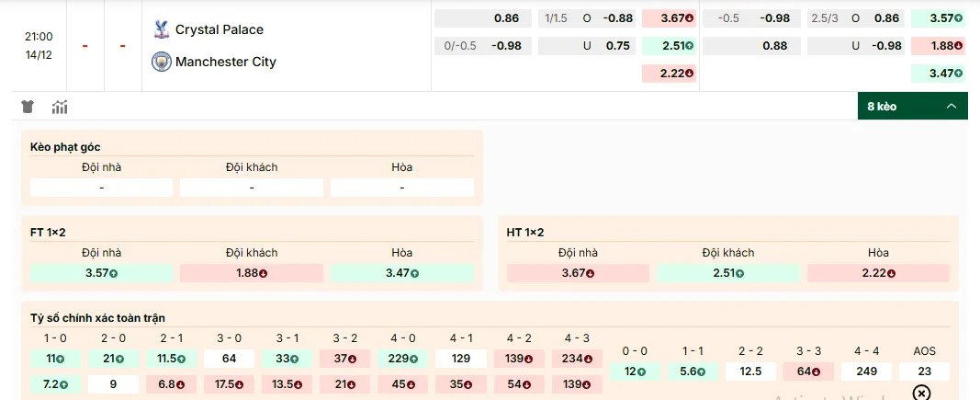
Task: Select FT 1×2 Đội khách odds 1.88
Action: tap(251, 273)
